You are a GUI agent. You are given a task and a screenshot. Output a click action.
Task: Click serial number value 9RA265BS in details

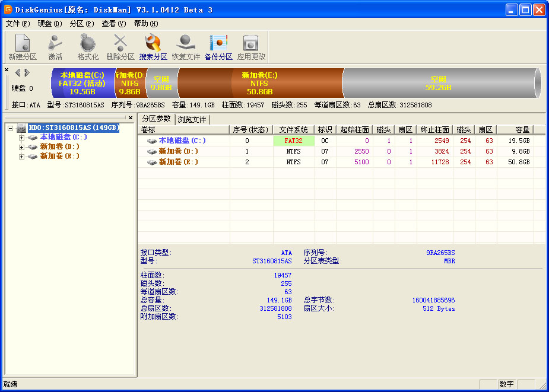(440, 253)
